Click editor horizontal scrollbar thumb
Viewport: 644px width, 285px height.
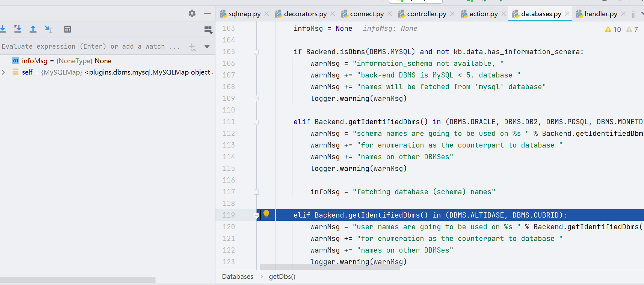pyautogui.click(x=330, y=267)
